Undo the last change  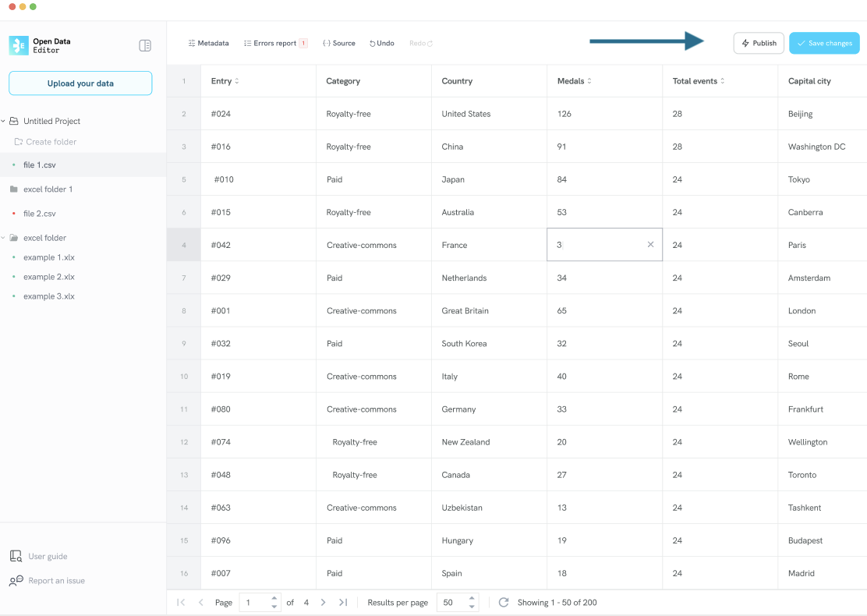point(382,43)
